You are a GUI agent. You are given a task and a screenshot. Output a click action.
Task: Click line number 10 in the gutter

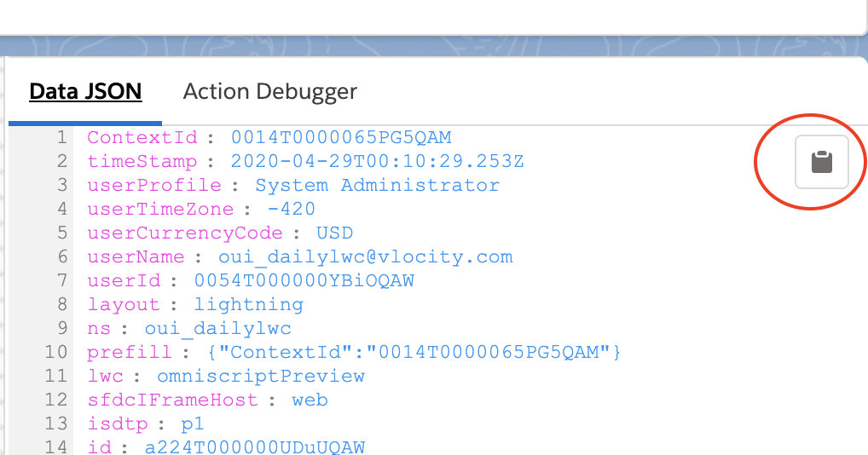point(56,352)
